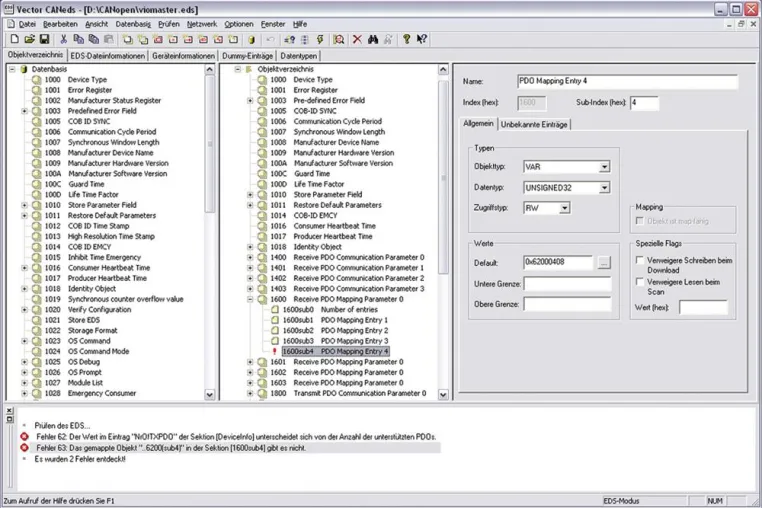Activate the context help arrow-question icon
This screenshot has height=508, width=762.
click(x=421, y=39)
